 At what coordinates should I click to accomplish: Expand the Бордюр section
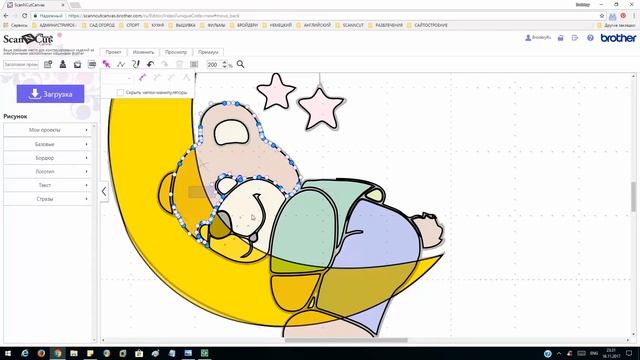[47, 158]
